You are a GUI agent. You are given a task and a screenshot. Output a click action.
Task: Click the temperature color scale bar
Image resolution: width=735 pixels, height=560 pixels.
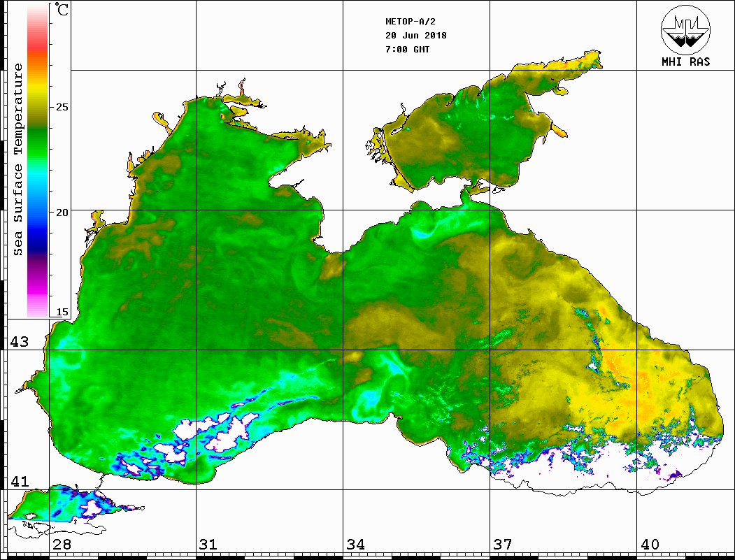pyautogui.click(x=38, y=161)
